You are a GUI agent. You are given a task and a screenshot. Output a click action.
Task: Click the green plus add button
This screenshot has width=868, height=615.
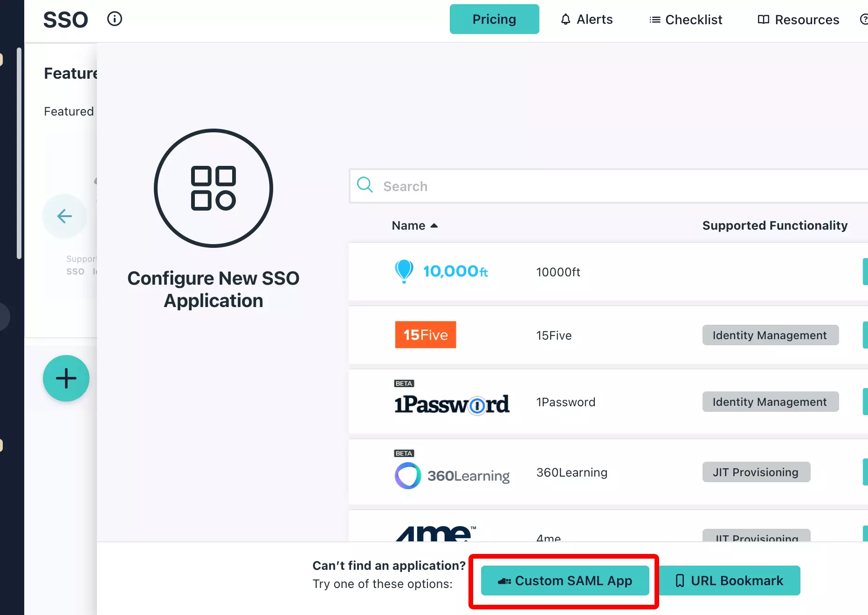click(x=66, y=378)
